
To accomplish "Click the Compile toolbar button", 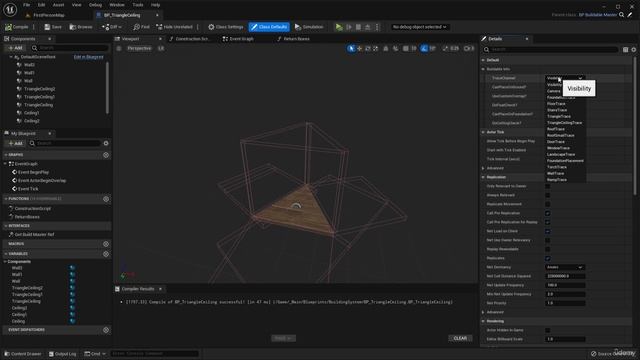I will click(x=17, y=27).
